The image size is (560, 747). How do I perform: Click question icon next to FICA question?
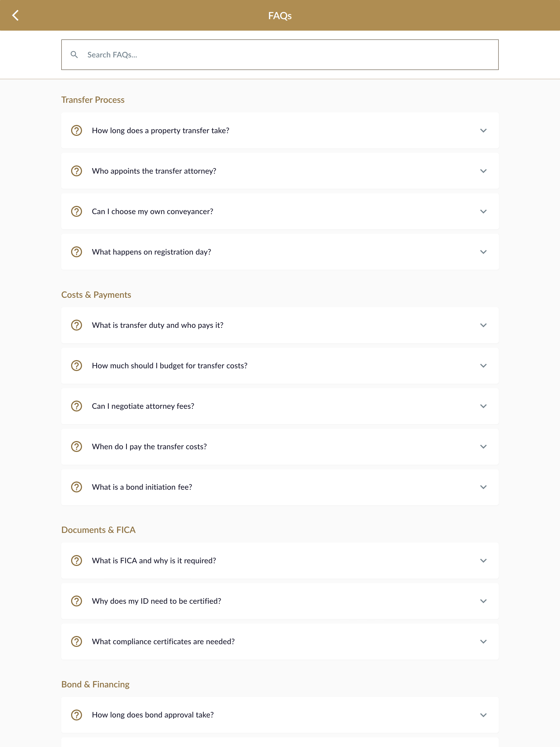(x=77, y=561)
